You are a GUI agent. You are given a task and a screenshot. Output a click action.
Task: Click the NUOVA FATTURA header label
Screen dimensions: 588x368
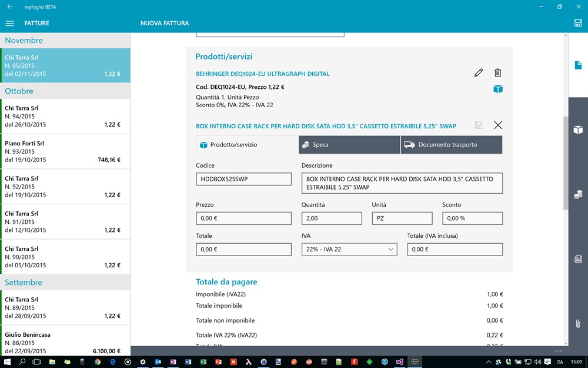[165, 24]
